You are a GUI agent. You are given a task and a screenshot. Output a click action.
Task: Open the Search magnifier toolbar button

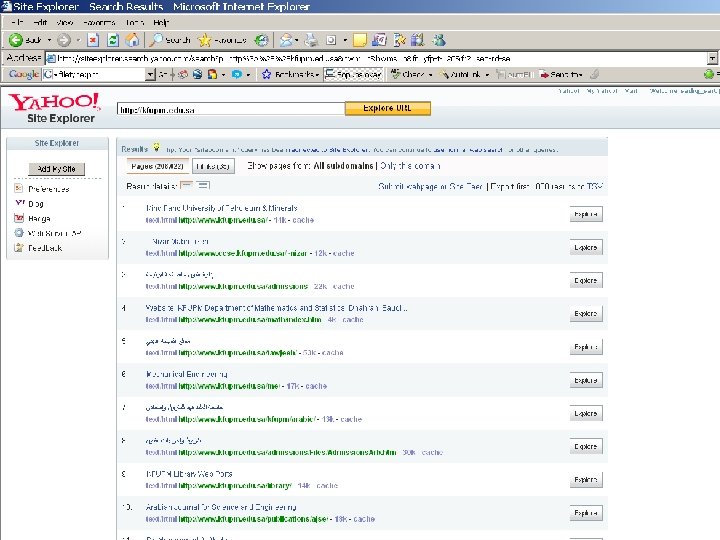click(x=171, y=40)
